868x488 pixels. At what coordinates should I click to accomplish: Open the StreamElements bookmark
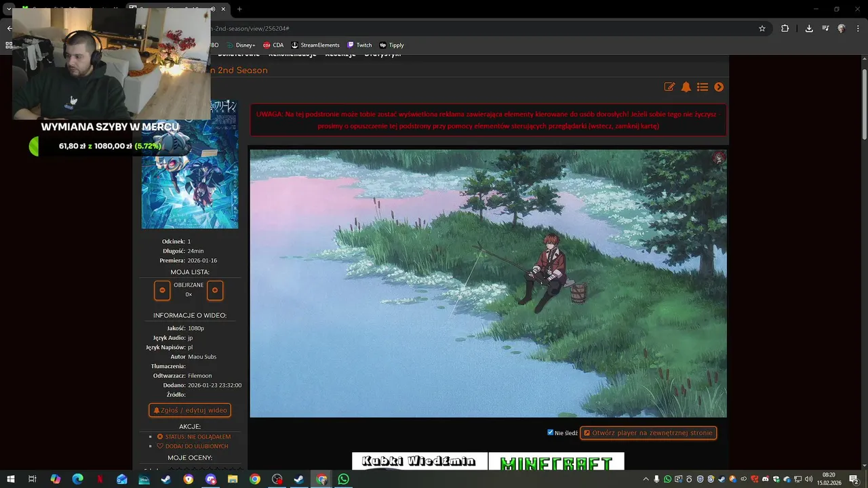(315, 45)
